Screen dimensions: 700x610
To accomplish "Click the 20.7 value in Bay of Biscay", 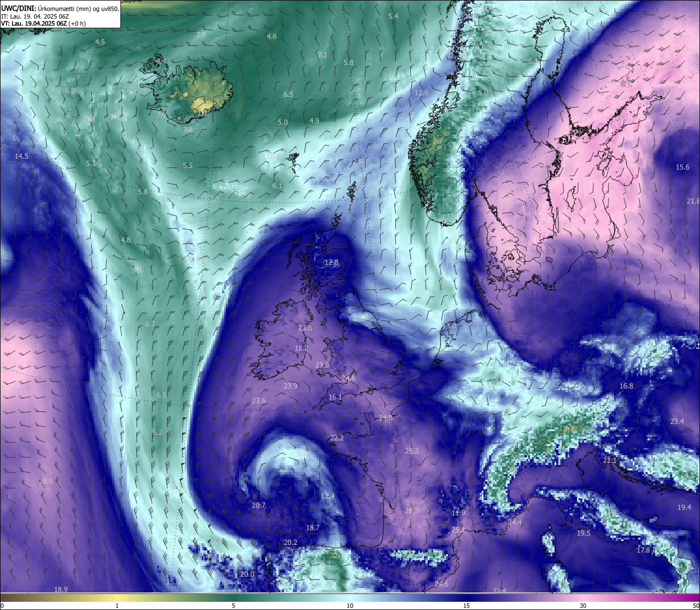I will click(x=259, y=506).
